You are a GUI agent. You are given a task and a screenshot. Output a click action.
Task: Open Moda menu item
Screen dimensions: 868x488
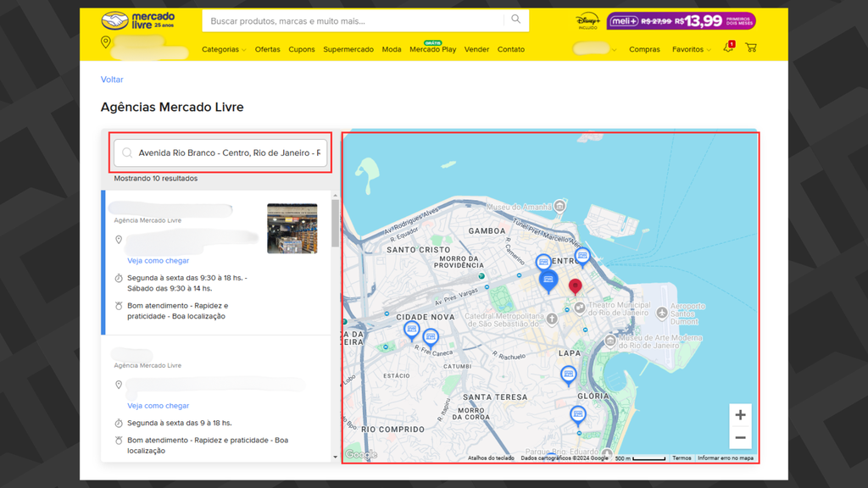tap(392, 49)
